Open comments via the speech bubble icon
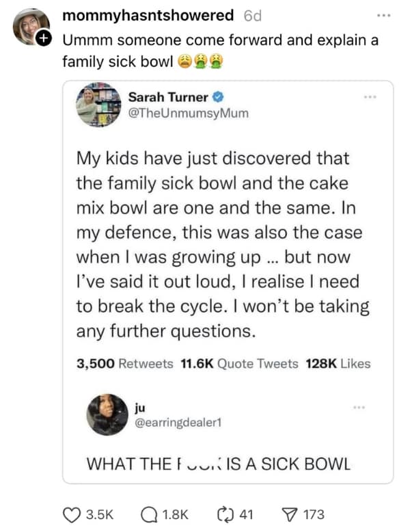This screenshot has height=532, width=410. point(149,514)
